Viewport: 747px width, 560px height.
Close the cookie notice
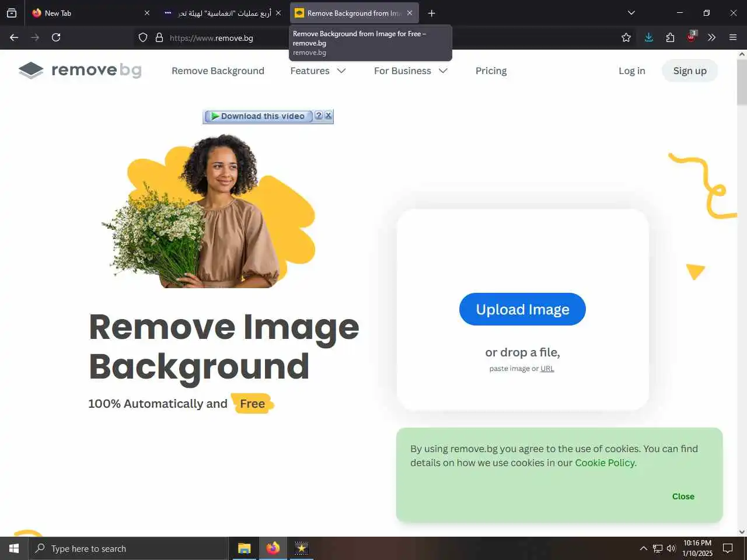click(683, 496)
